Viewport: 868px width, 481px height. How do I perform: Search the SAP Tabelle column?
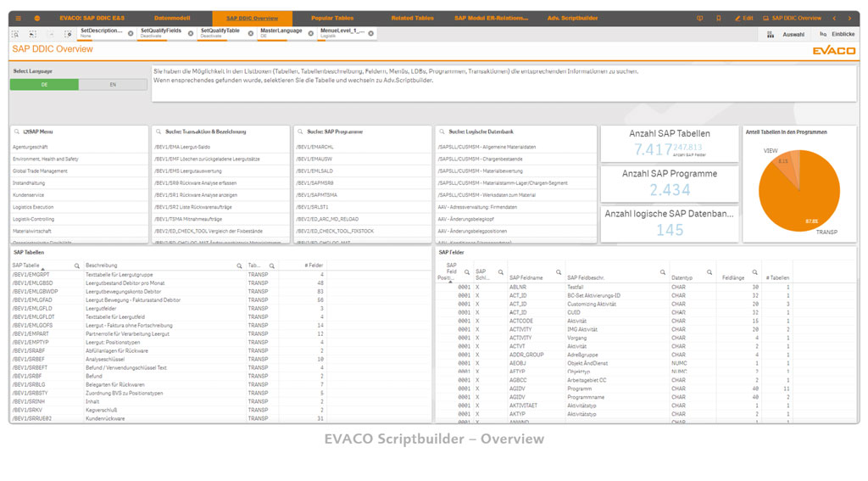(x=77, y=266)
